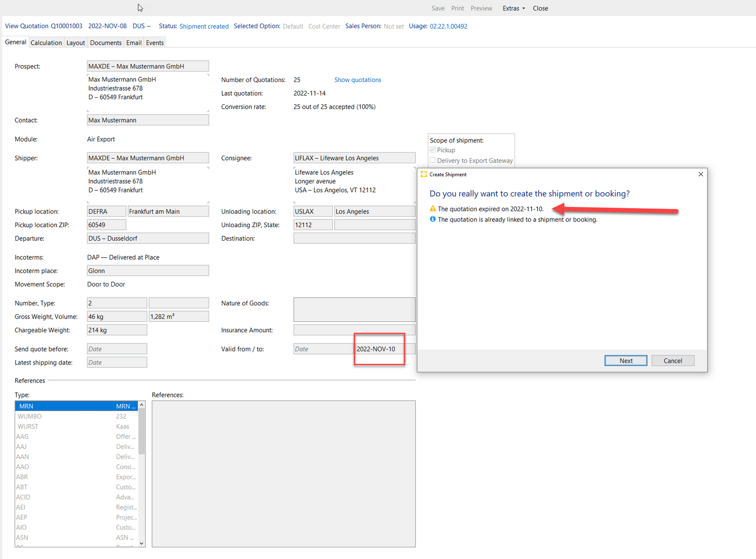Click Unloading location city Los Angeles
This screenshot has width=756, height=559.
pos(375,212)
